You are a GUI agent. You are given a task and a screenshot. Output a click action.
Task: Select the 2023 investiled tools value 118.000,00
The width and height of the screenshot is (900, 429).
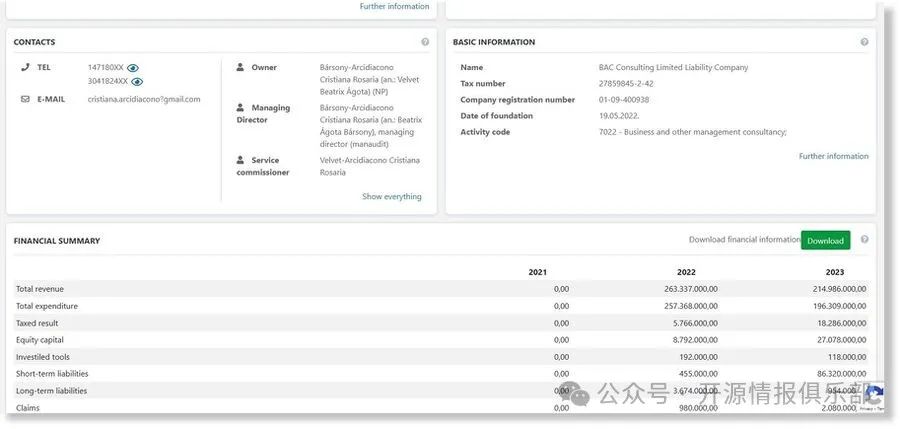pyautogui.click(x=847, y=357)
